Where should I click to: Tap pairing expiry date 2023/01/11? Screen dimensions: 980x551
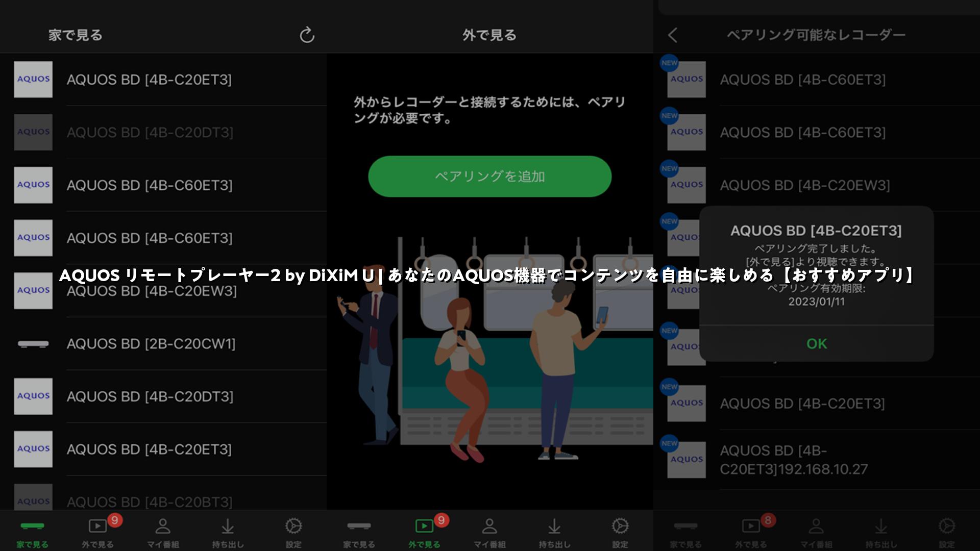tap(817, 302)
